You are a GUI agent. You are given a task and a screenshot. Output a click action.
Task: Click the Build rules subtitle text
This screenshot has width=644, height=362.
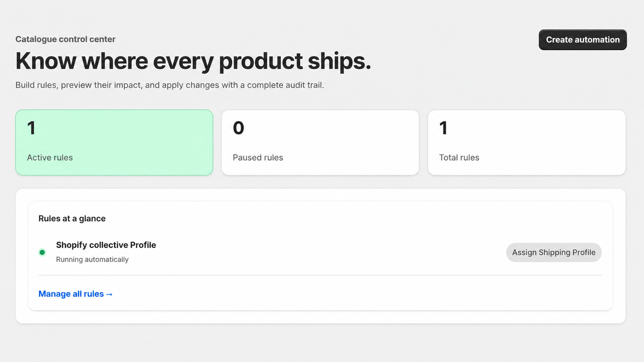point(169,85)
